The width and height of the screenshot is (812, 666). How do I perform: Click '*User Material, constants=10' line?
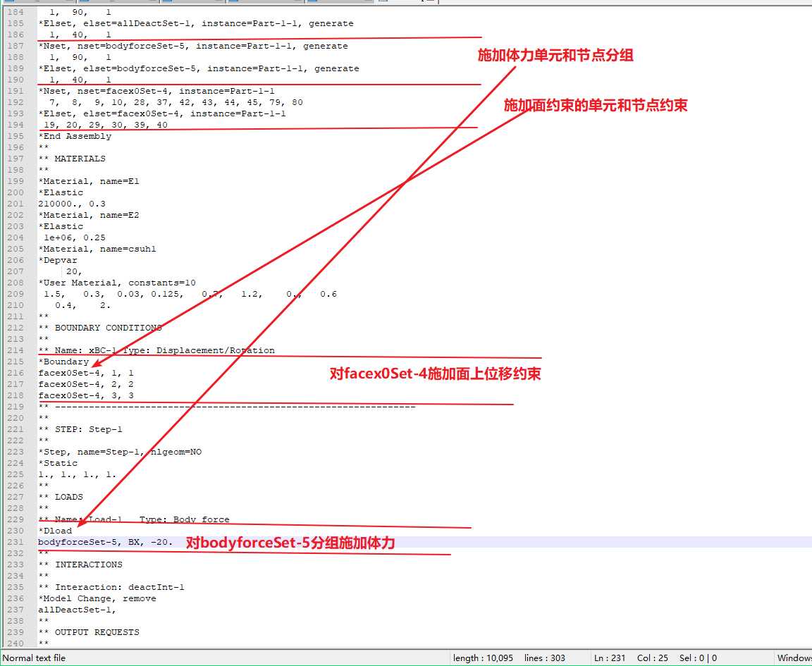tap(116, 283)
